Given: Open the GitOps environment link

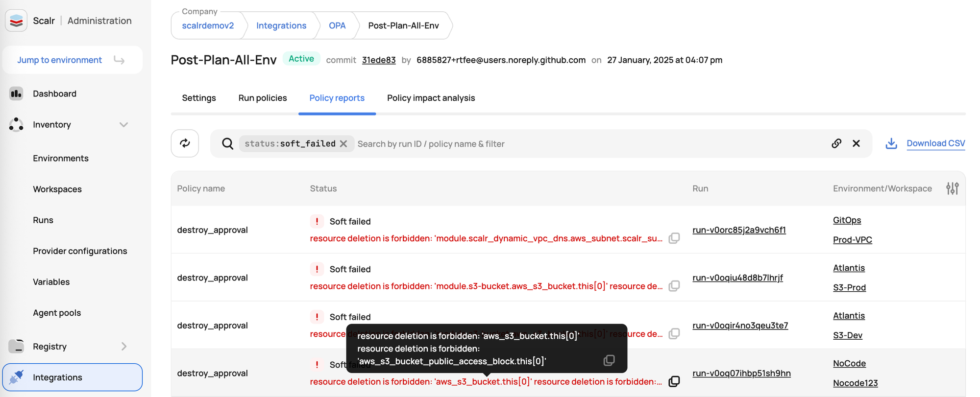Looking at the screenshot, I should pyautogui.click(x=847, y=220).
